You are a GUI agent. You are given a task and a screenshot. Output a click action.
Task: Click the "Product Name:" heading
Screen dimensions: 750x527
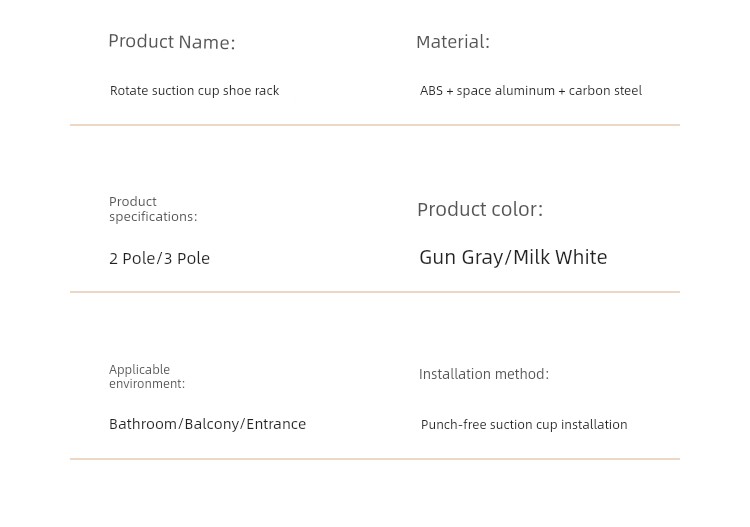pyautogui.click(x=171, y=42)
